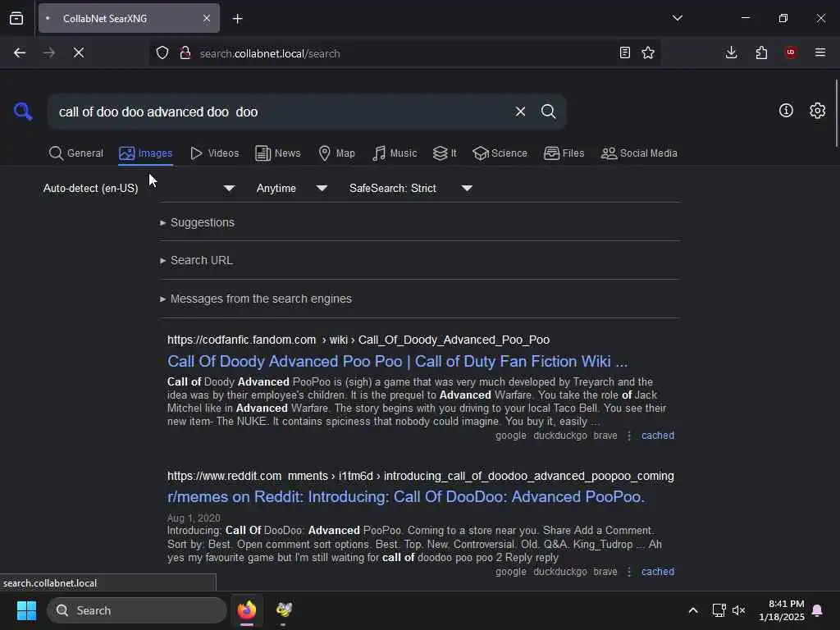This screenshot has height=630, width=840.
Task: Switch to Social Media category
Action: (x=639, y=153)
